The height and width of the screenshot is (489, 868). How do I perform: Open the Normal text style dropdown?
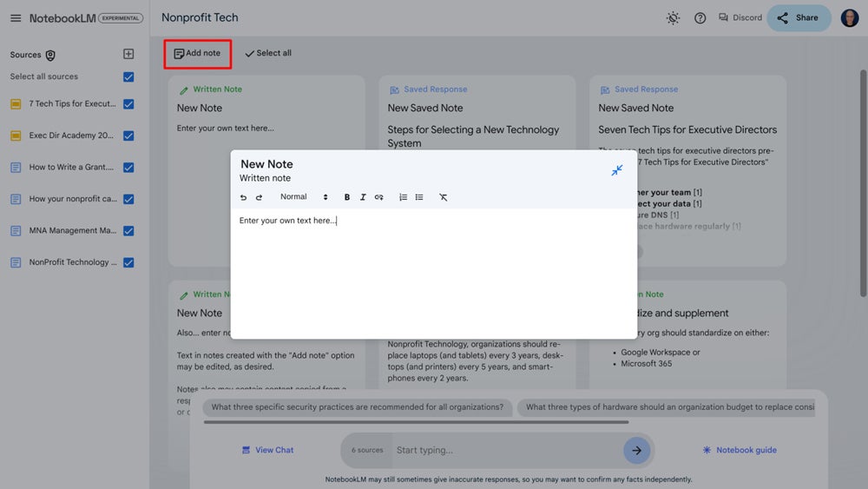point(304,197)
